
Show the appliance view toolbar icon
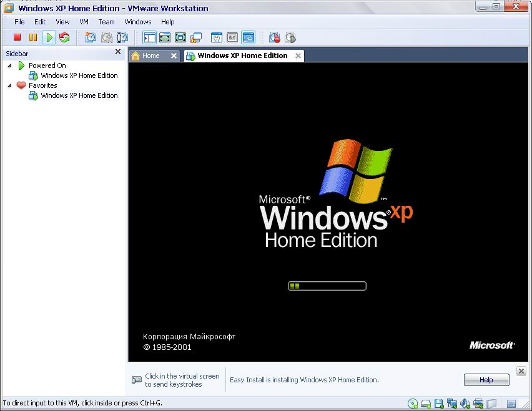(x=232, y=37)
